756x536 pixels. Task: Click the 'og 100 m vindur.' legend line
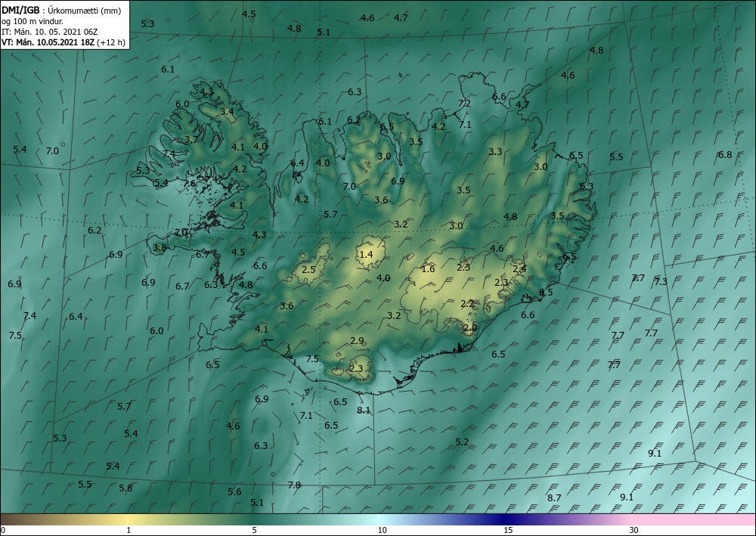(x=33, y=21)
